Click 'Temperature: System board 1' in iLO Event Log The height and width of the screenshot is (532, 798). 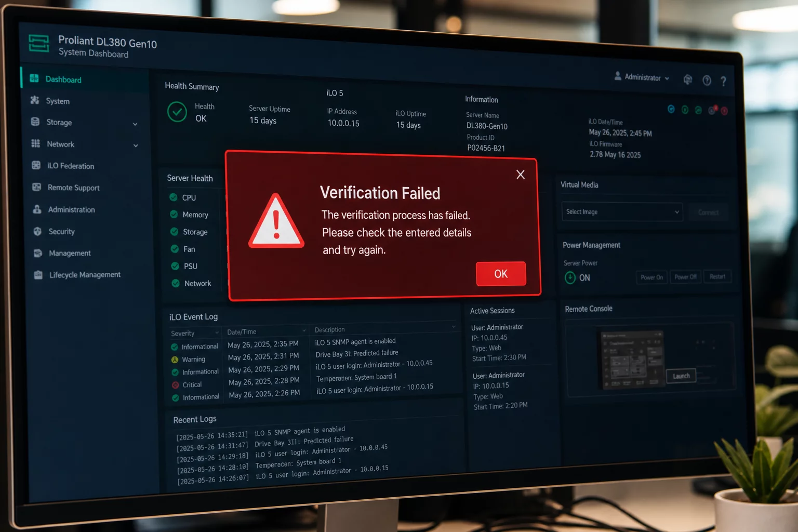click(356, 377)
